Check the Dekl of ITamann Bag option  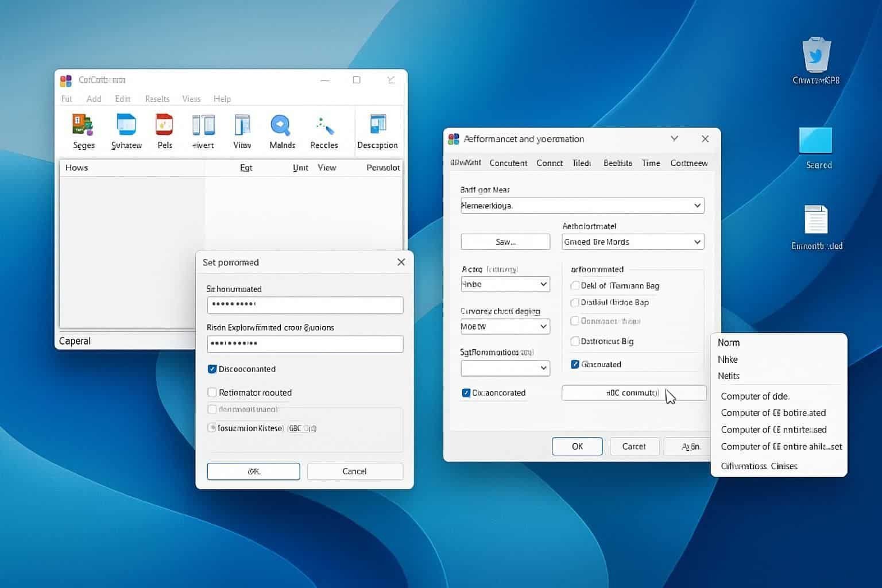click(575, 285)
